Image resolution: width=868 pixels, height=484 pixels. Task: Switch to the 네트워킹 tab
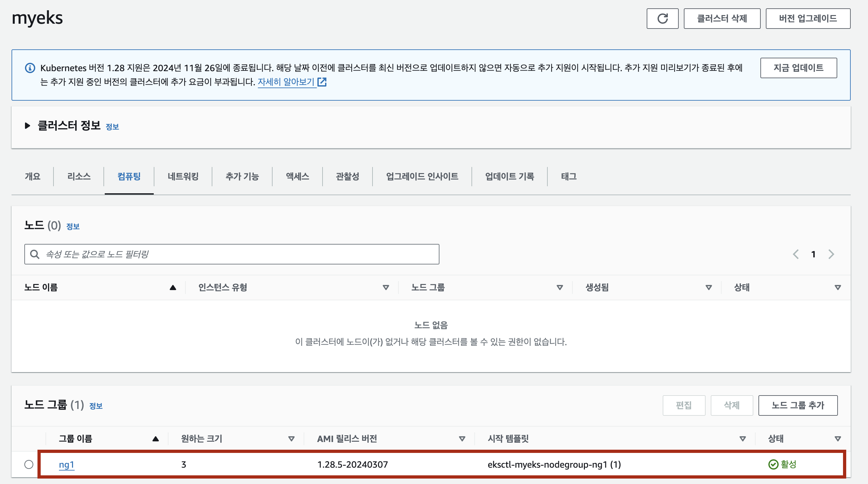tap(183, 176)
